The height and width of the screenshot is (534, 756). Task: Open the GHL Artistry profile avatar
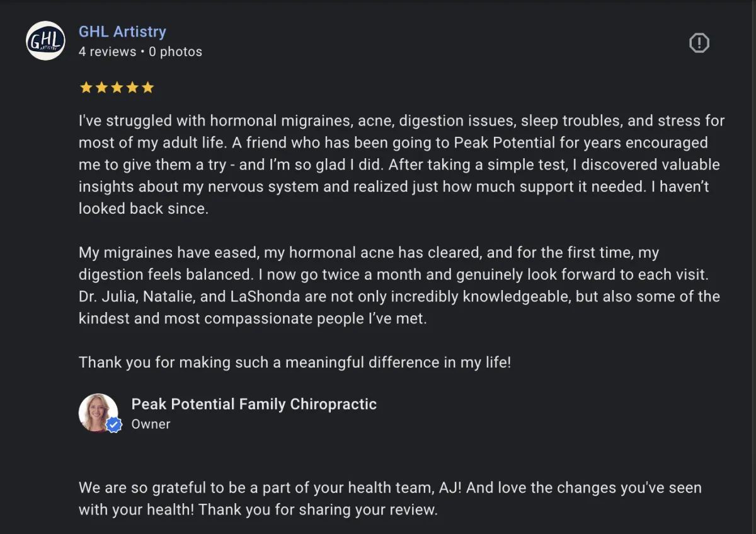[x=45, y=41]
